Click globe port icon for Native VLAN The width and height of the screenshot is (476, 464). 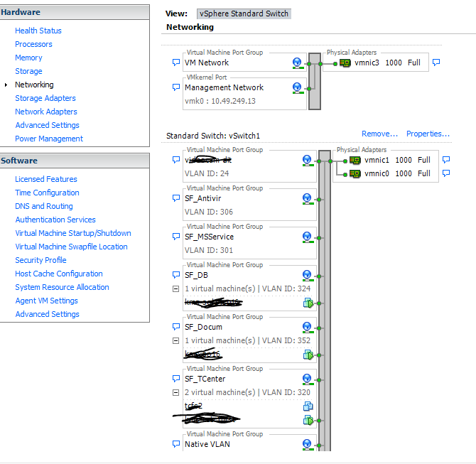click(308, 445)
